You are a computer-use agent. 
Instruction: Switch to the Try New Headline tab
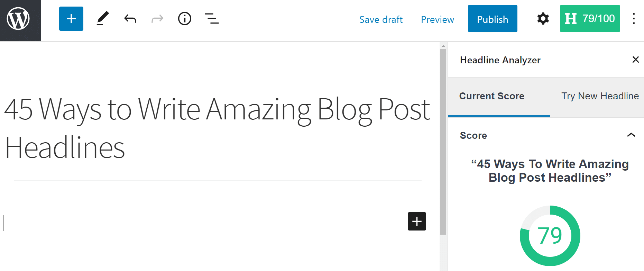pos(600,96)
